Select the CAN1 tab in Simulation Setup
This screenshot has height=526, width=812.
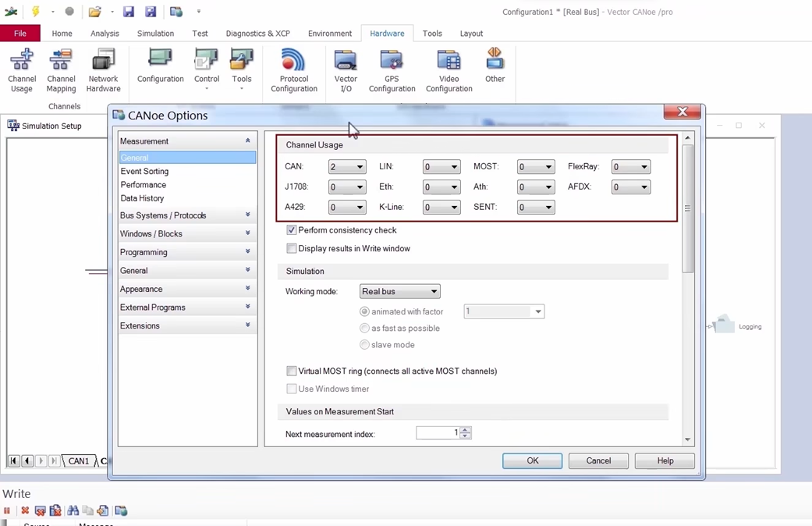coord(79,460)
